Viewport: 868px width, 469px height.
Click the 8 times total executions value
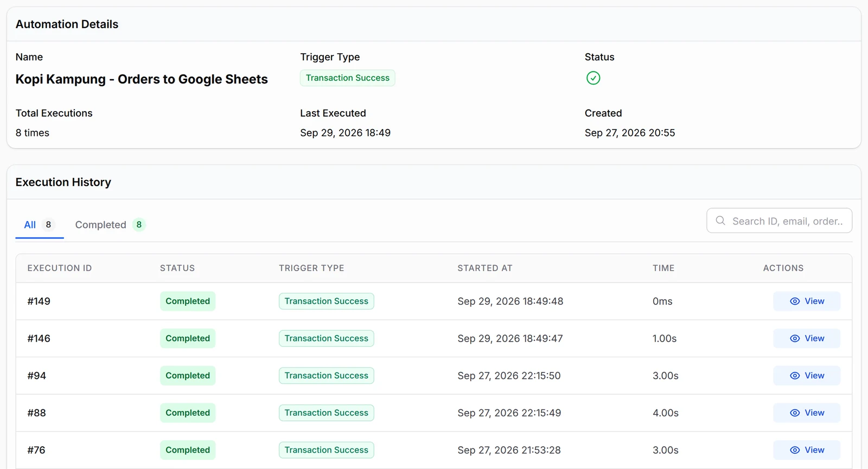pos(33,133)
